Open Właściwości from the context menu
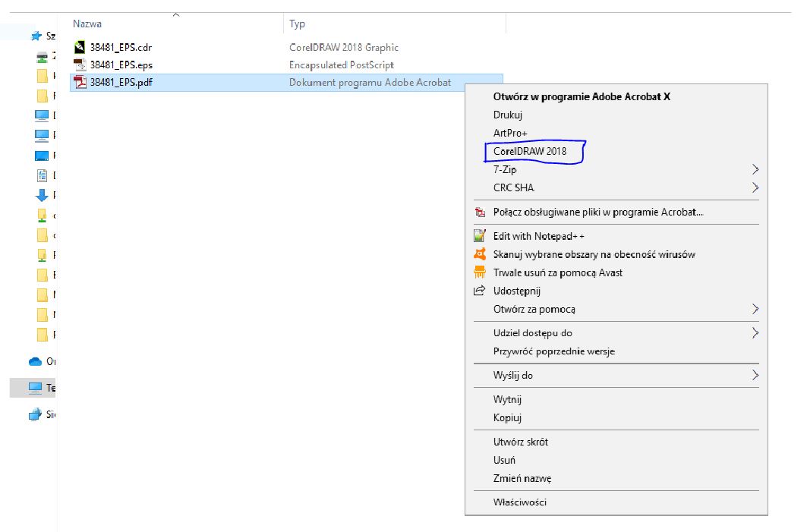Image resolution: width=807 pixels, height=532 pixels. point(520,502)
